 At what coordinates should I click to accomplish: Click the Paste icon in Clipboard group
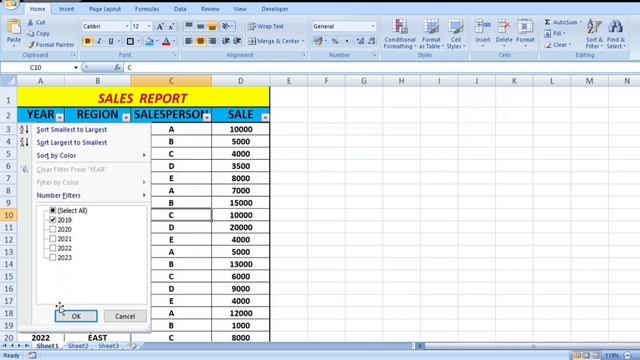14,27
